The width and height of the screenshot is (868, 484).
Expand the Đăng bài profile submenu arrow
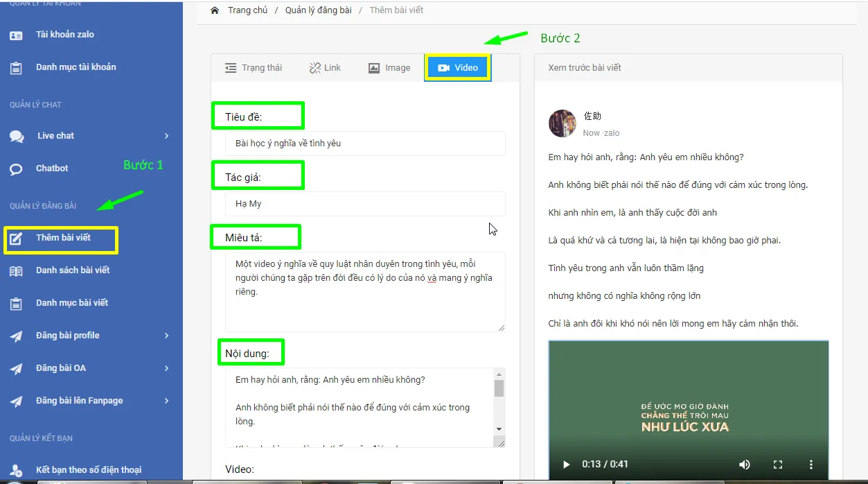tap(167, 336)
